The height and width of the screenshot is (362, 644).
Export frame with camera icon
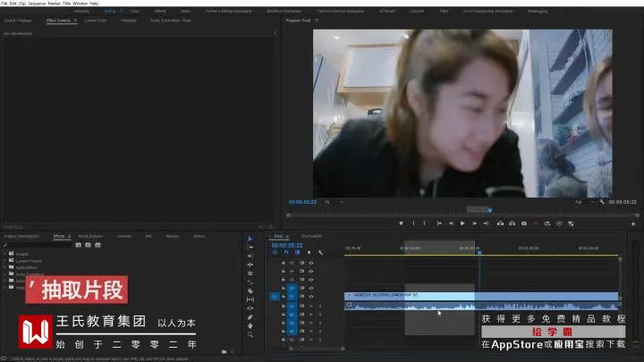click(524, 223)
